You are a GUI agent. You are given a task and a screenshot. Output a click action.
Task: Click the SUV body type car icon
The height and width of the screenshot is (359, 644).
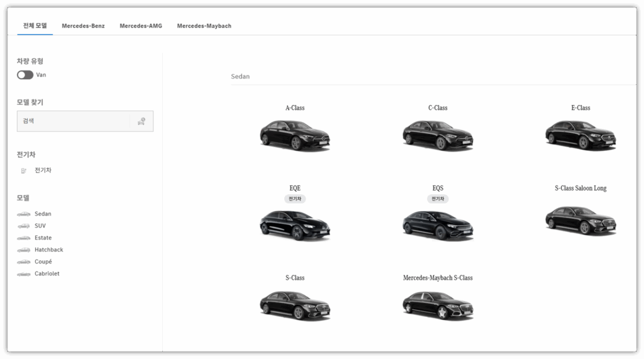point(23,226)
